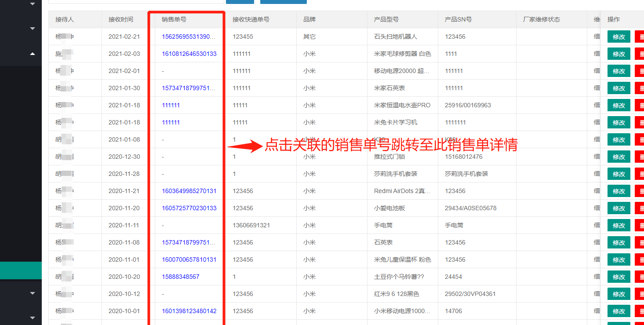Click the 产品SN号 column header
The width and height of the screenshot is (644, 325).
[458, 19]
